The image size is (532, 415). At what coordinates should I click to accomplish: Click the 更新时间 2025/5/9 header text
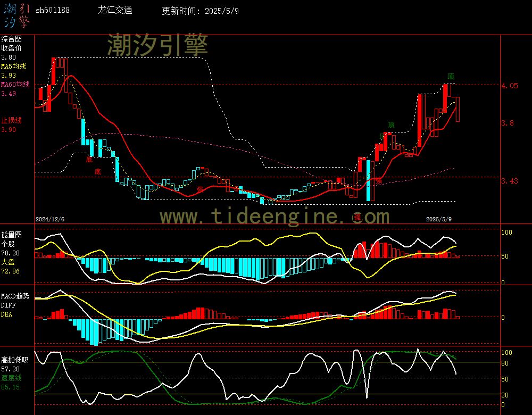tap(200, 11)
